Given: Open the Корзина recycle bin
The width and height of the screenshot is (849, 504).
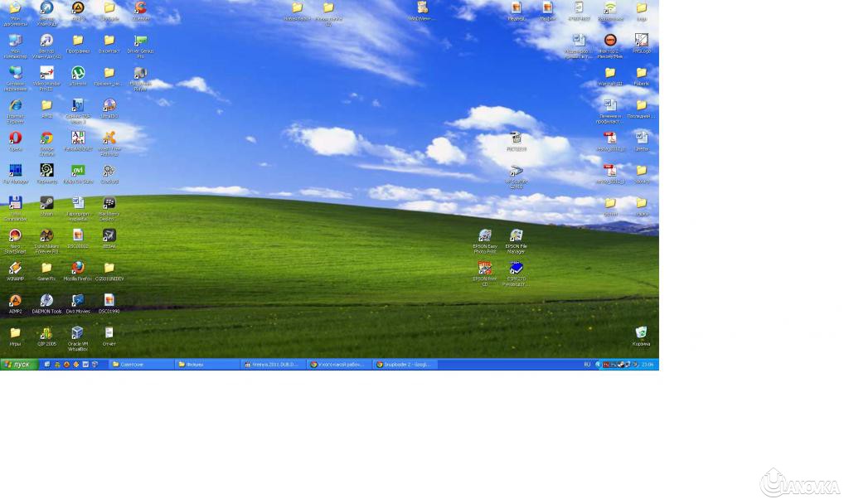Looking at the screenshot, I should pos(642,337).
